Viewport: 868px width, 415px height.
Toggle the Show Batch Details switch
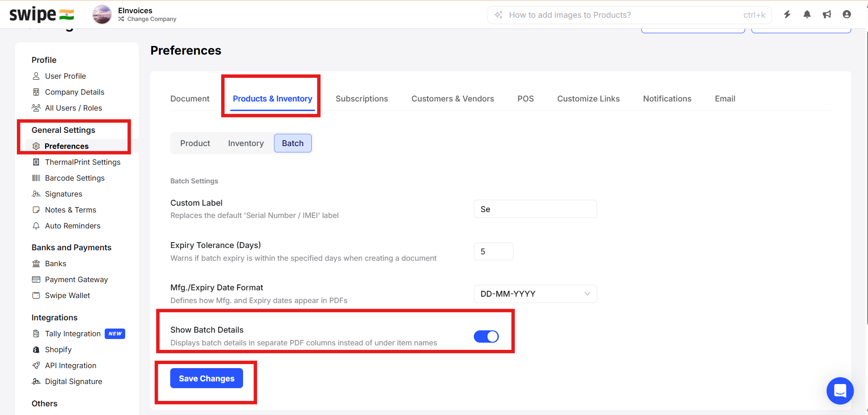click(x=486, y=336)
